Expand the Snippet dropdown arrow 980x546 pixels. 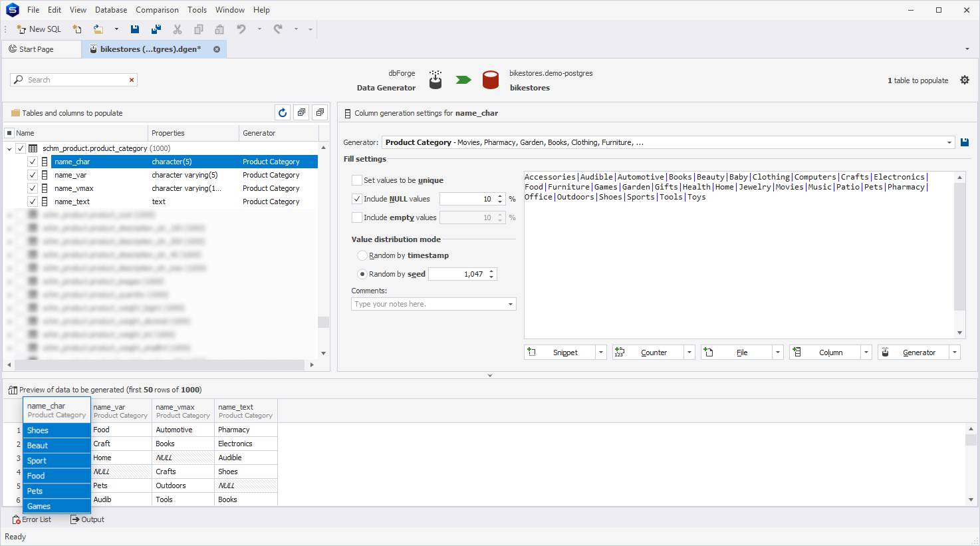[x=601, y=352]
